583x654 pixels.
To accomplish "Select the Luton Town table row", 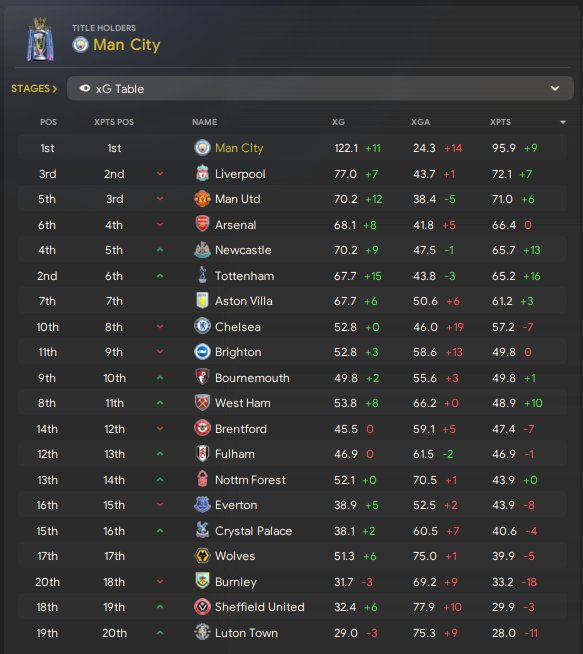I will coord(292,633).
